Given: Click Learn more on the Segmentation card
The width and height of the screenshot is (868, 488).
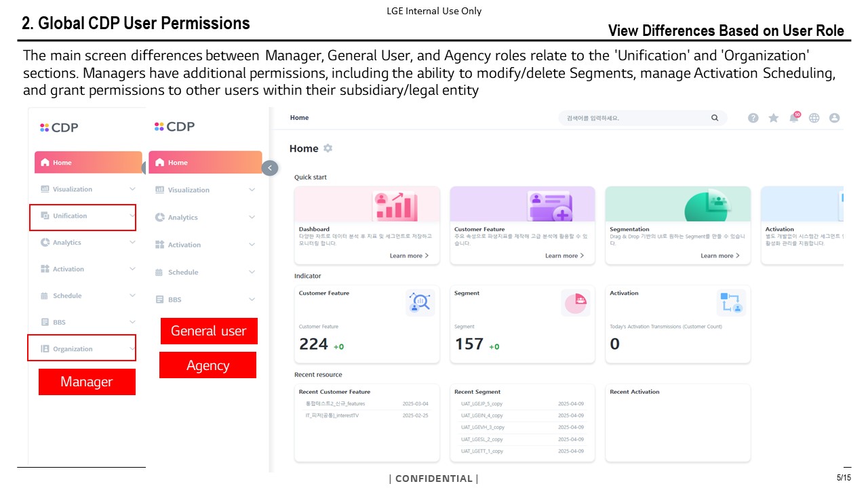Looking at the screenshot, I should pos(719,256).
